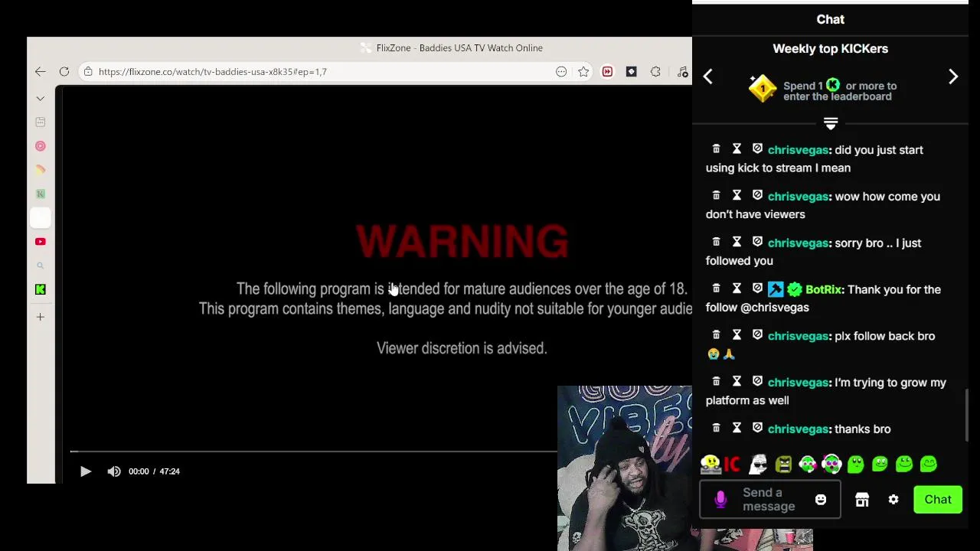Focus the 'Send a message' input

pos(769,500)
